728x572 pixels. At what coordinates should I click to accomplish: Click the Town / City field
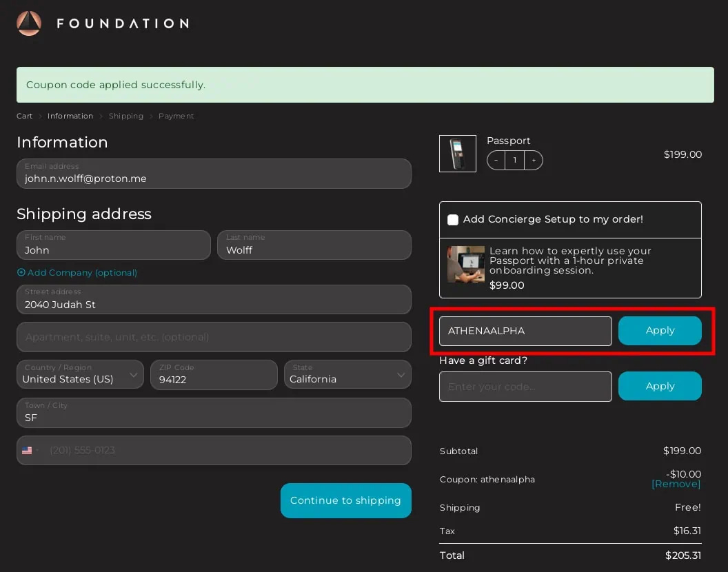coord(214,413)
